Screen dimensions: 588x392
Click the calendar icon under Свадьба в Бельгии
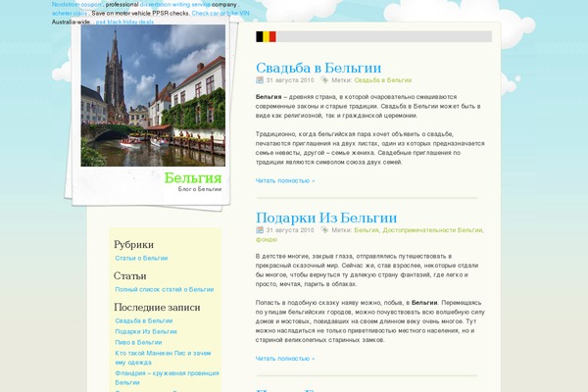tap(260, 80)
